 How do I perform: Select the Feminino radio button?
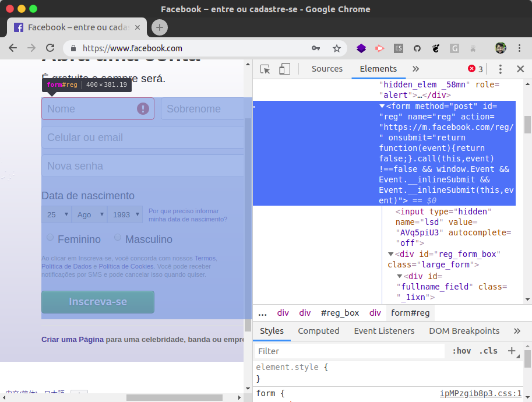point(50,238)
